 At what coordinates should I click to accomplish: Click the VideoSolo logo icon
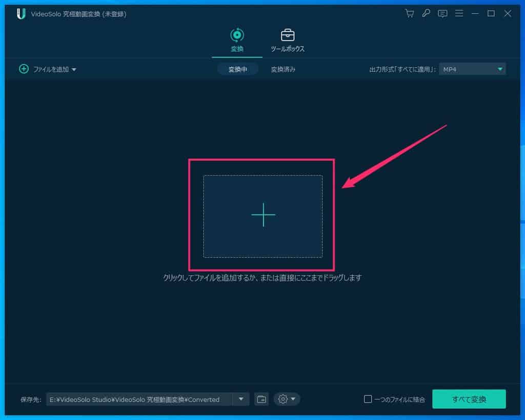(21, 14)
